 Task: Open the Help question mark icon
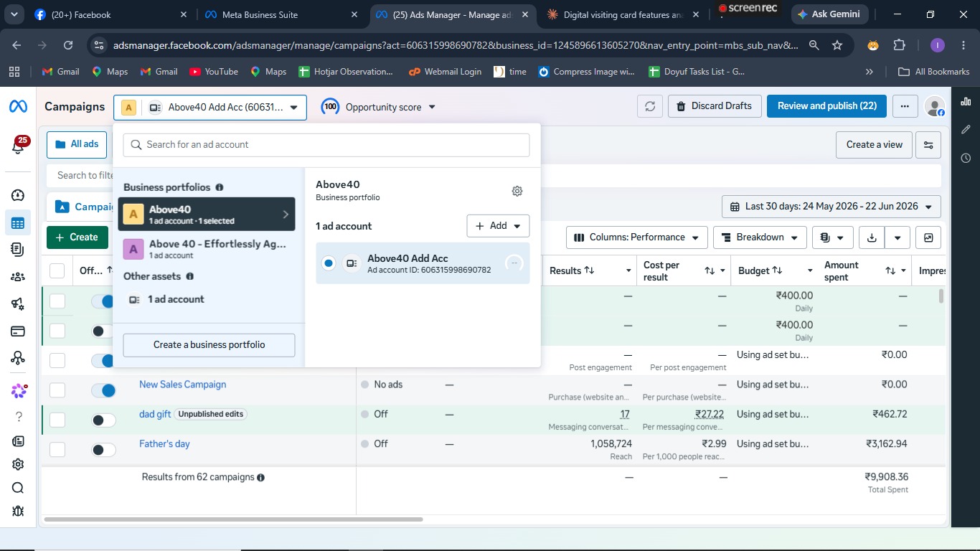[18, 417]
